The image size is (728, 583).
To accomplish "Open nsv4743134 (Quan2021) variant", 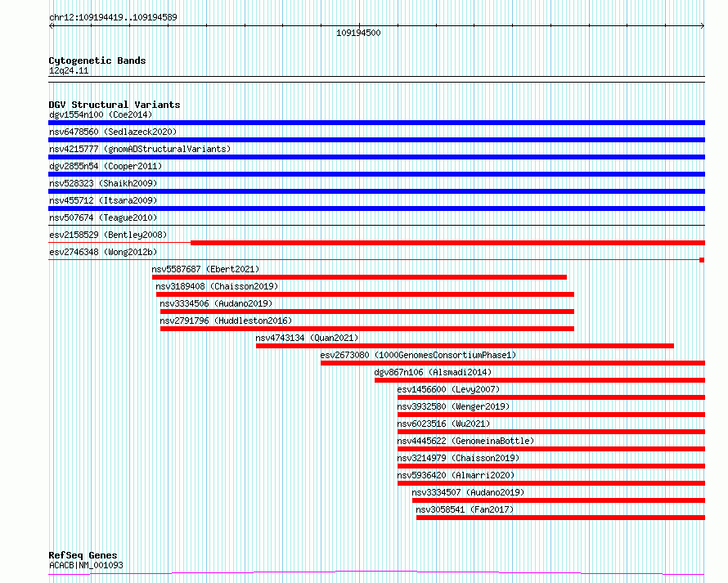I will [307, 338].
